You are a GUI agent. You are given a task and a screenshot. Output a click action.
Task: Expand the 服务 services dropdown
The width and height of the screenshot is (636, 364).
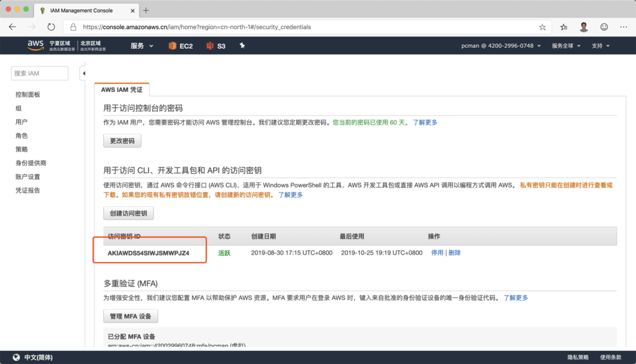coord(140,46)
